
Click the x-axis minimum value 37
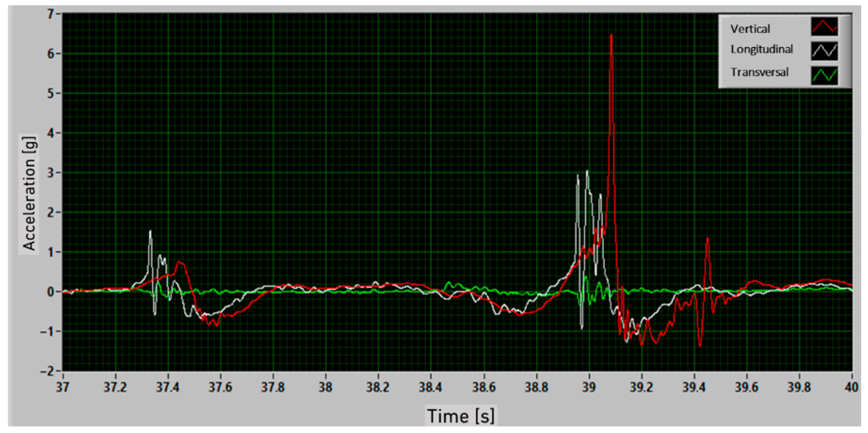pyautogui.click(x=63, y=387)
